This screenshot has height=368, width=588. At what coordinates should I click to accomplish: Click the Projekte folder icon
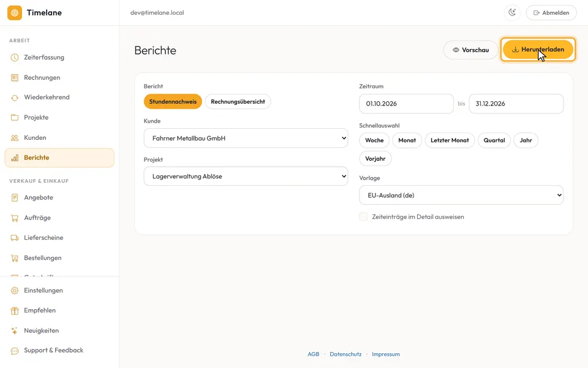coord(15,118)
